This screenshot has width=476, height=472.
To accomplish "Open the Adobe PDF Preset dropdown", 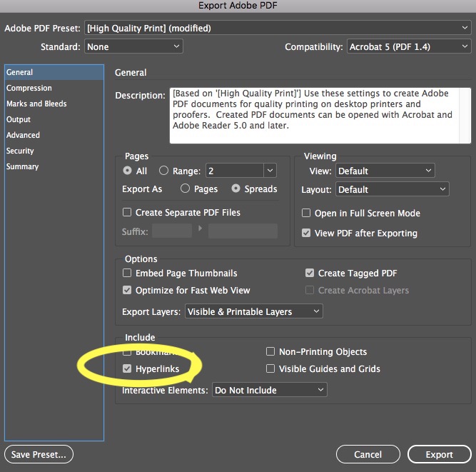I will pyautogui.click(x=278, y=29).
